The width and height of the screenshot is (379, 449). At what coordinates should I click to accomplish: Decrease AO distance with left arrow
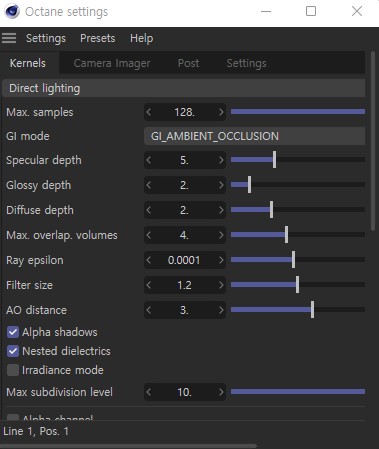pos(149,310)
